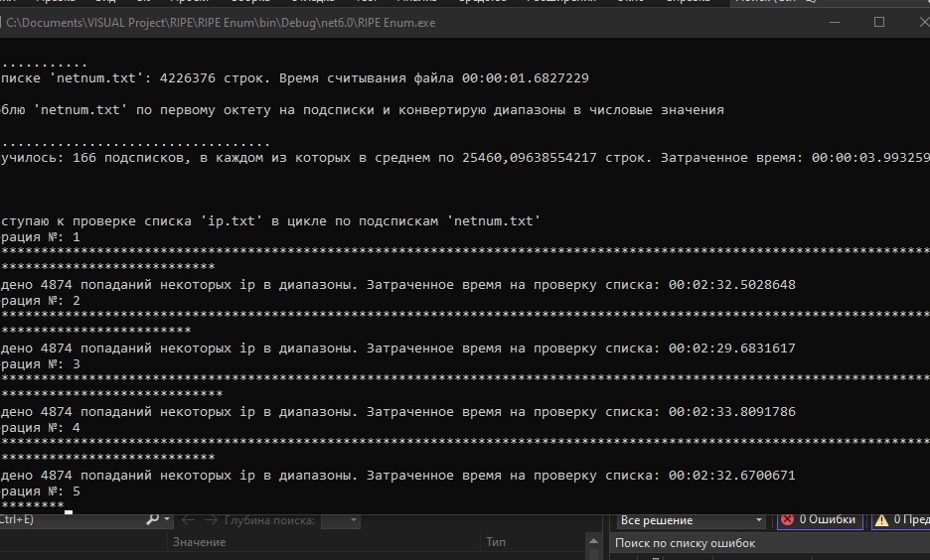The height and width of the screenshot is (560, 930).
Task: Click the 166 подсписков result line
Action: click(x=465, y=158)
